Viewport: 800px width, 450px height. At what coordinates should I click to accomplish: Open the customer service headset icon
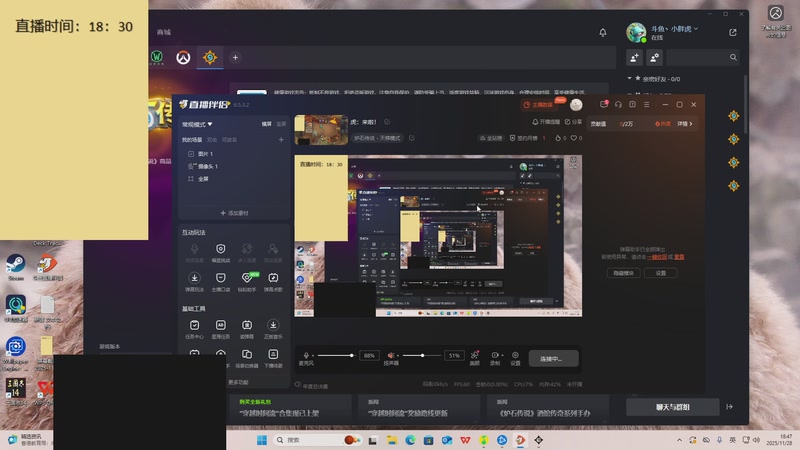[618, 105]
